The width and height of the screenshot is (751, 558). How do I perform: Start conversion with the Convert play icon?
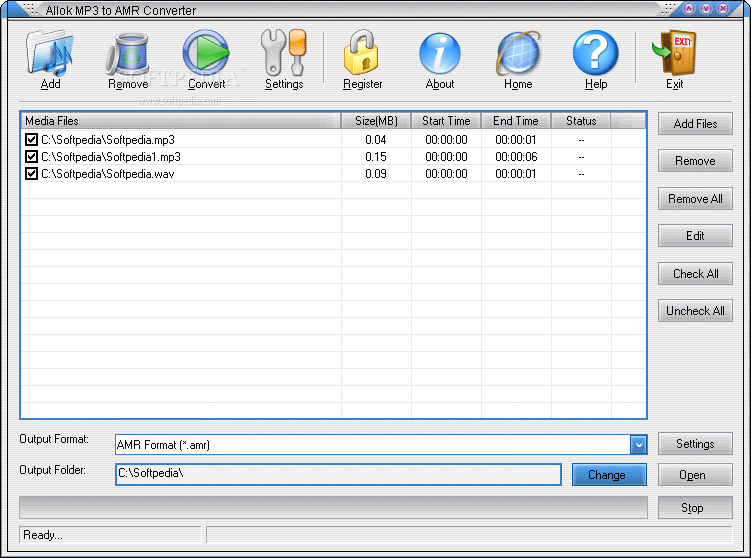tap(206, 53)
